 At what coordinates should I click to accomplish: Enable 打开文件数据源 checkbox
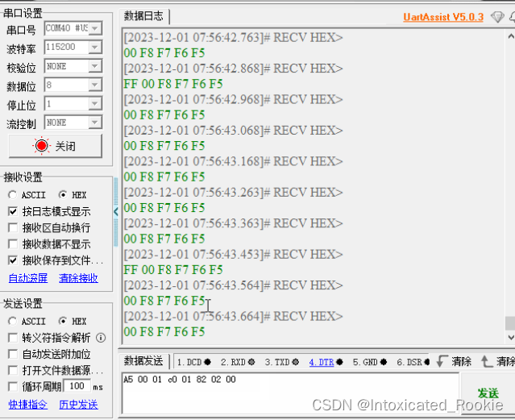(x=13, y=370)
